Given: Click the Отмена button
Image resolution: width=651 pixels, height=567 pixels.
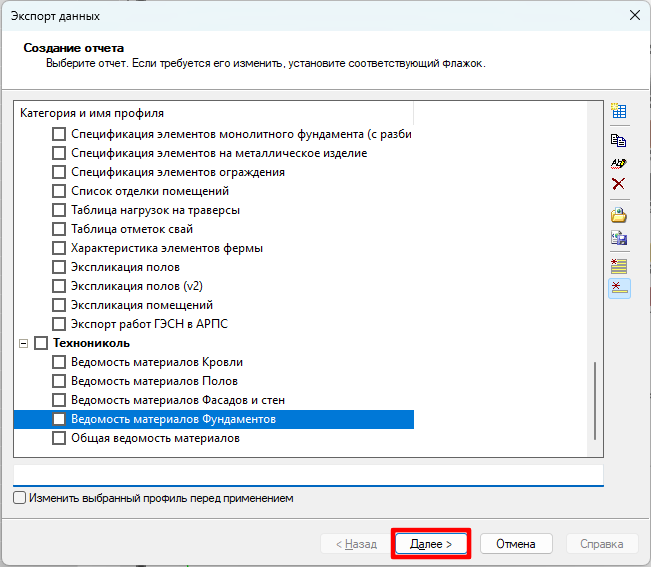Looking at the screenshot, I should click(516, 544).
